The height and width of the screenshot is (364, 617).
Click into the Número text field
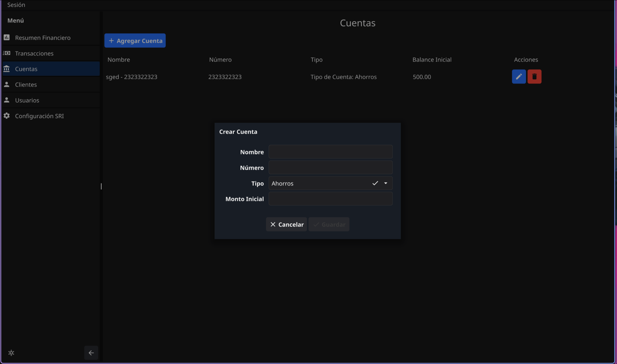(x=330, y=167)
